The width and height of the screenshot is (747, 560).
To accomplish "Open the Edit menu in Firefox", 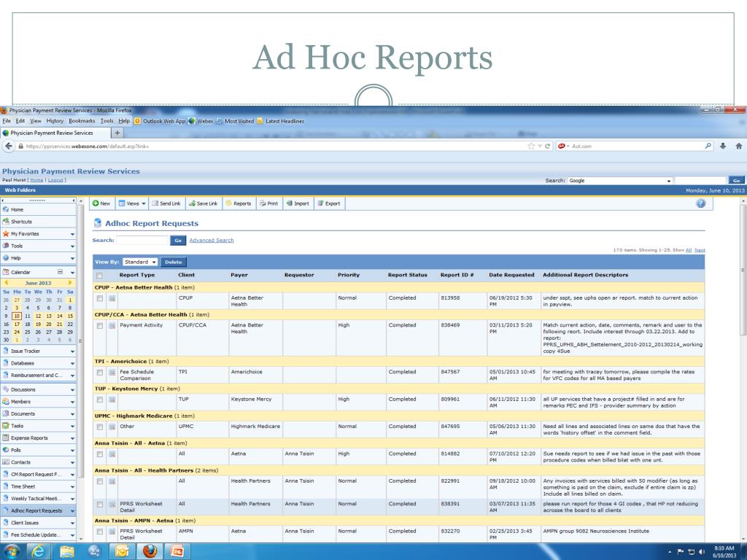I will pos(20,121).
